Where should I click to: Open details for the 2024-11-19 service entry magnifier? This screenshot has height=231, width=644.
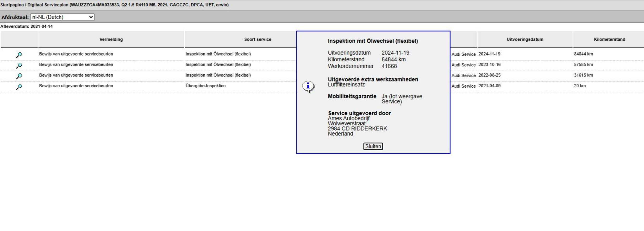(x=19, y=55)
